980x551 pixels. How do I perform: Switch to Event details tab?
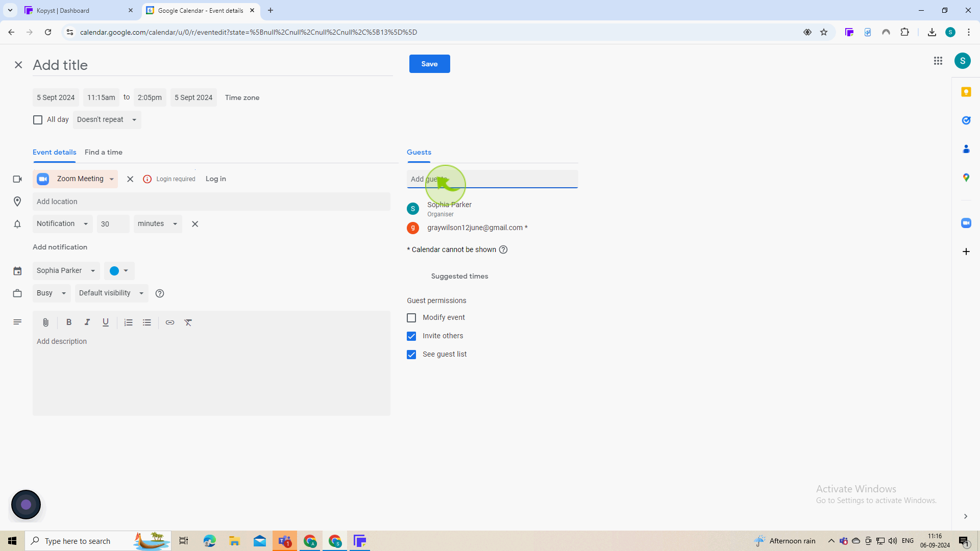tap(55, 152)
